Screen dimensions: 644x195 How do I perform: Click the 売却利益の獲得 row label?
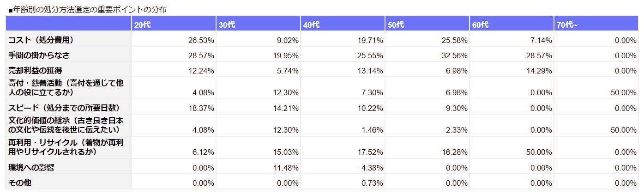coord(35,71)
